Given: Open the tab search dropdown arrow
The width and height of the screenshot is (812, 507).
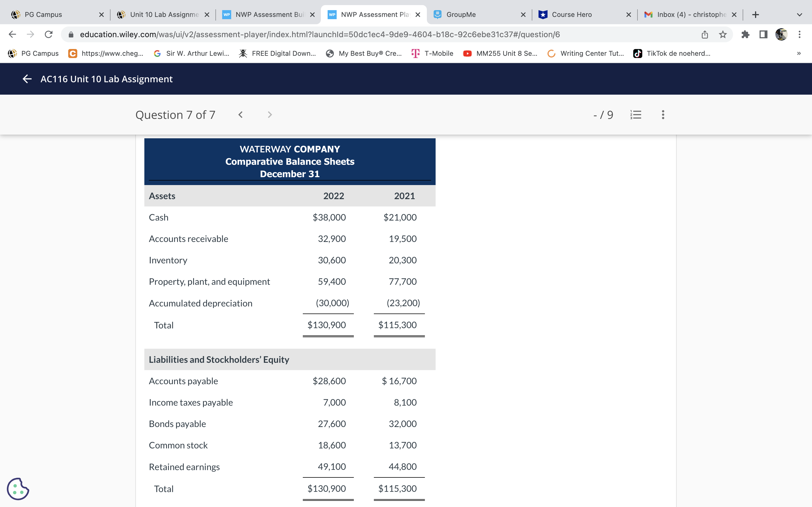Looking at the screenshot, I should coord(799,15).
